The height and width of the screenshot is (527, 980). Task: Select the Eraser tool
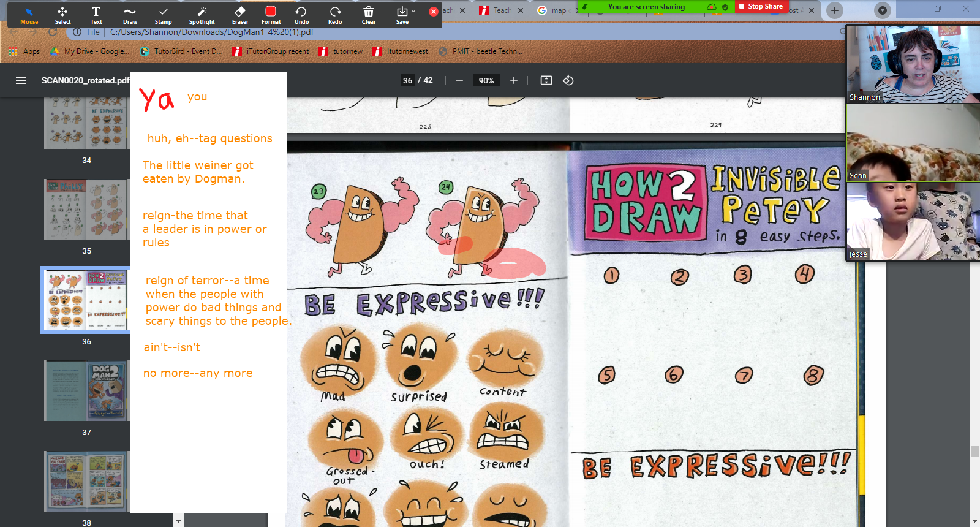240,15
